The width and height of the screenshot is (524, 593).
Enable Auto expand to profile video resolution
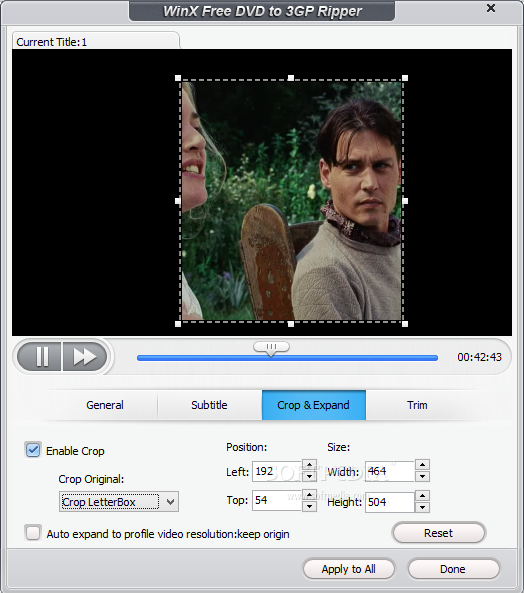[x=33, y=533]
